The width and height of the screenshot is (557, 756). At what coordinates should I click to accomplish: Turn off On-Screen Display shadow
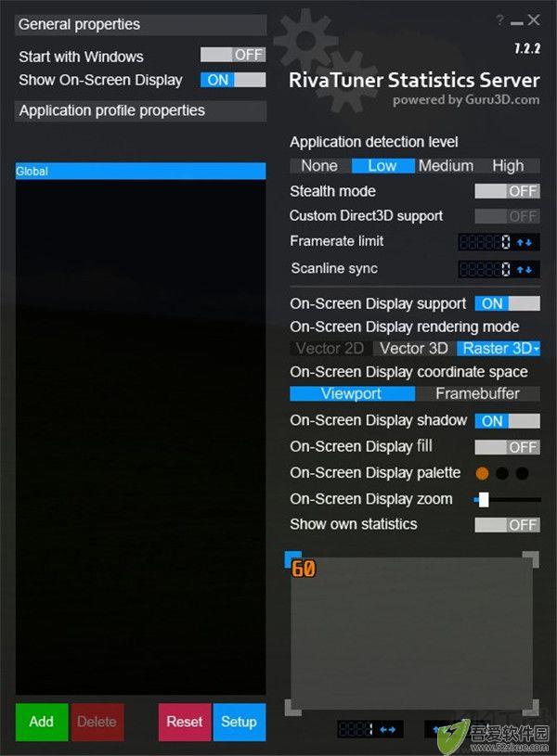[x=507, y=421]
